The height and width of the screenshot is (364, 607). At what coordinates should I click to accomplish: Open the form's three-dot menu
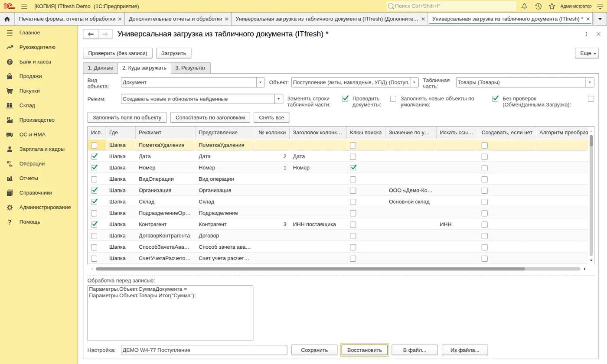click(x=587, y=34)
